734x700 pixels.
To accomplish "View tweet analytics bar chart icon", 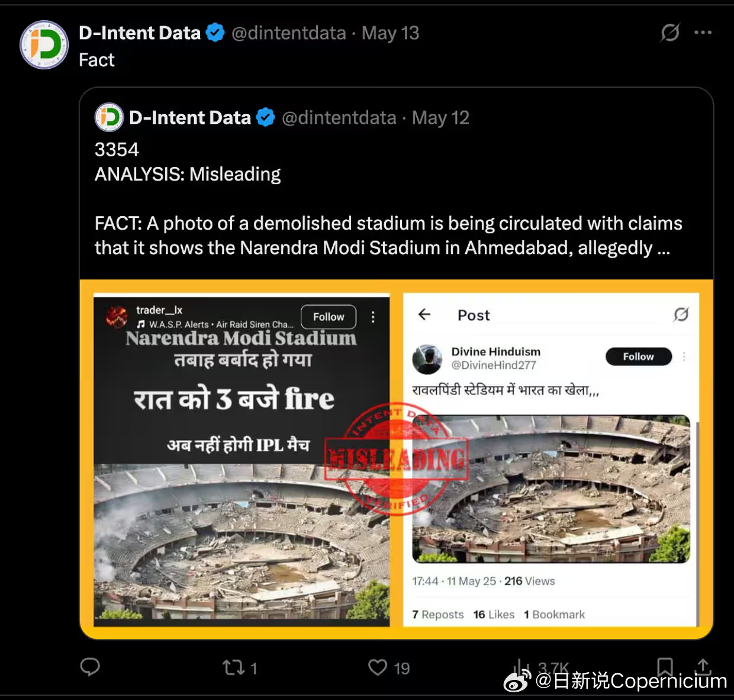I will click(521, 667).
